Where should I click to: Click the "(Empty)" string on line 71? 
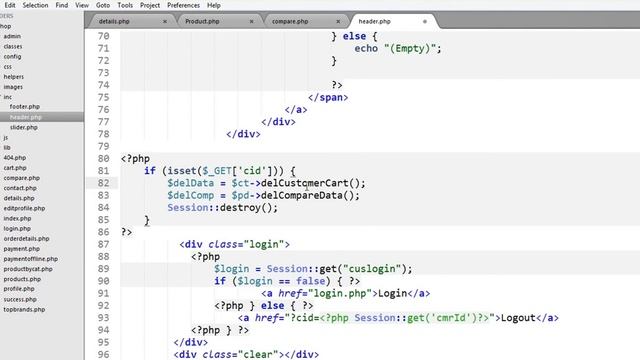tap(410, 49)
